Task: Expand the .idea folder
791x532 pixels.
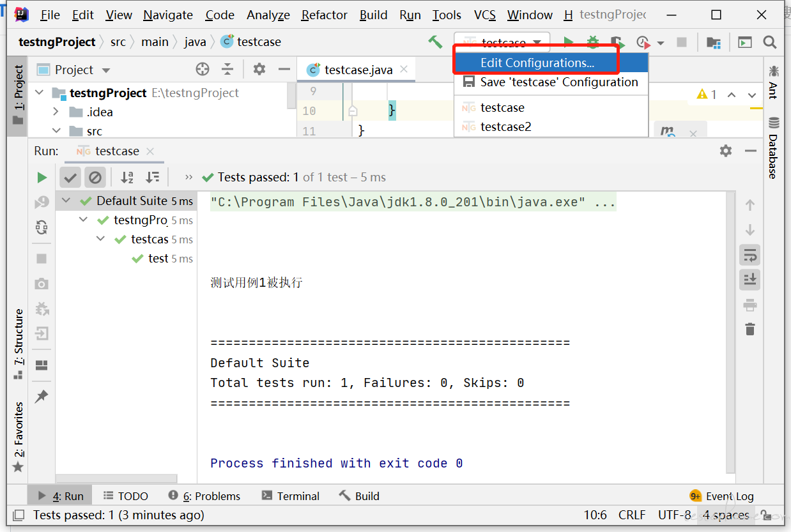Action: (56, 112)
